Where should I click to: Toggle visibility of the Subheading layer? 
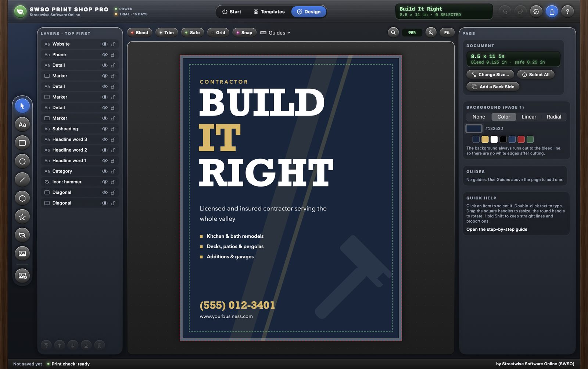click(x=105, y=129)
